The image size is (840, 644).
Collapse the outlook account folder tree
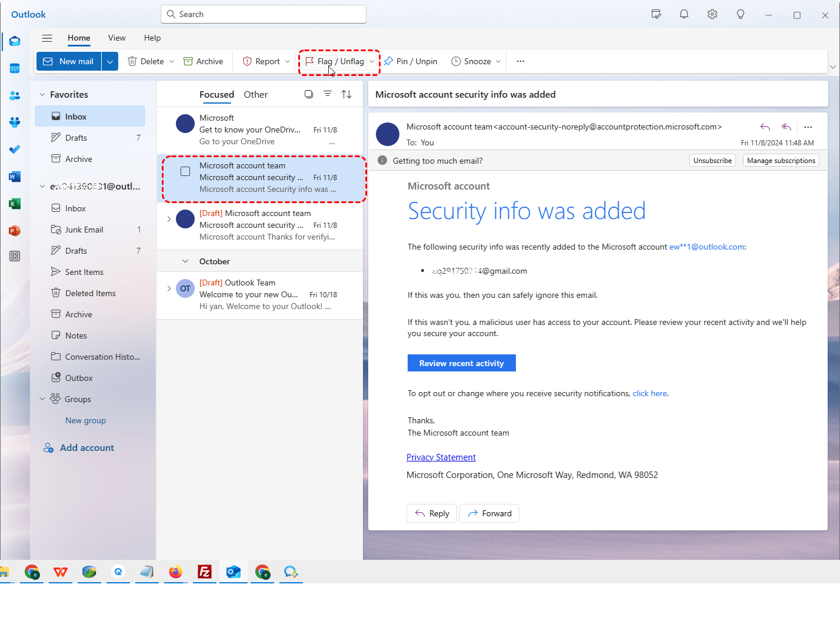(x=42, y=186)
